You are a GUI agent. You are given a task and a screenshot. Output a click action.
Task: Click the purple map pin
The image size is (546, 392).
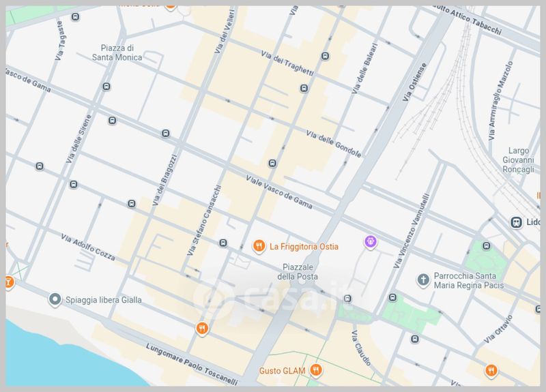(x=370, y=241)
